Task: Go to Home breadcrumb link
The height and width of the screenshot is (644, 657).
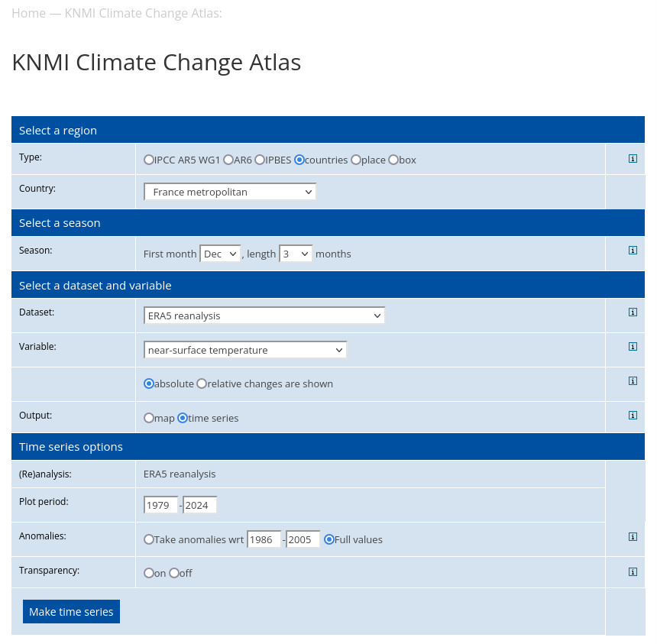Action: 28,14
